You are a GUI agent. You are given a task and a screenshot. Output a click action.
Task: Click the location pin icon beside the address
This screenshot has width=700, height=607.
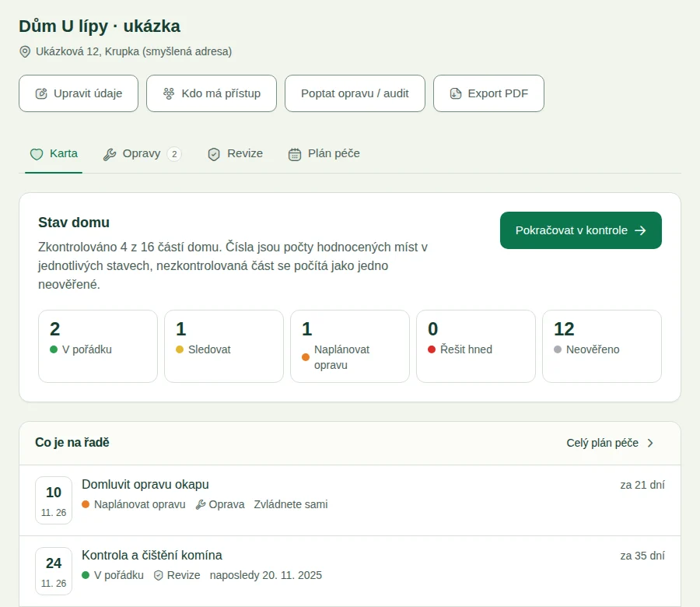(x=25, y=52)
